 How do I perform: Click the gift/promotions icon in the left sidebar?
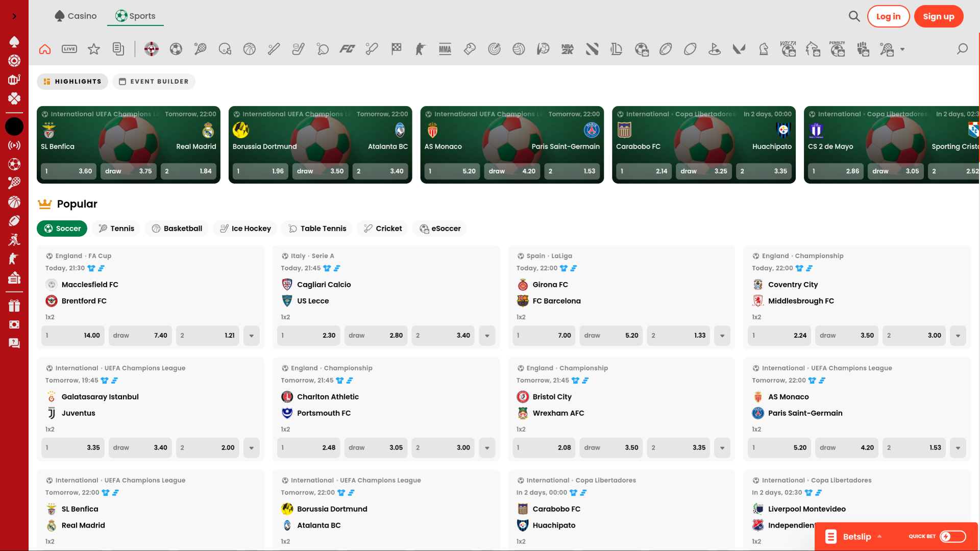tap(14, 305)
